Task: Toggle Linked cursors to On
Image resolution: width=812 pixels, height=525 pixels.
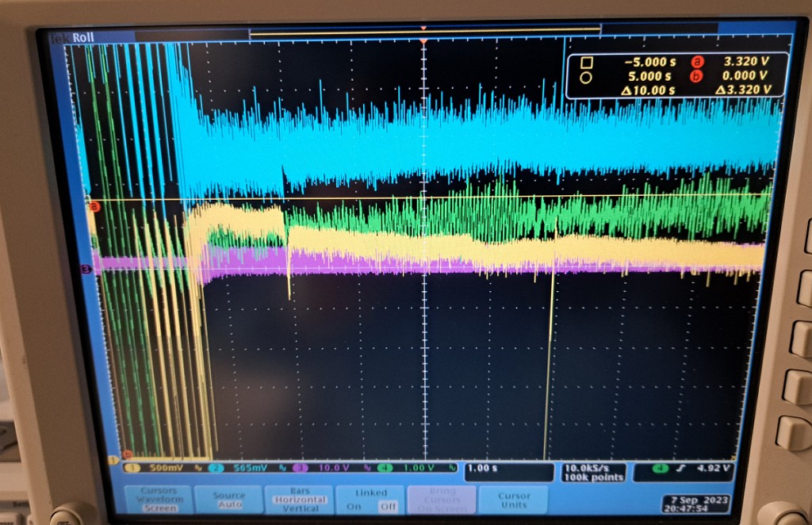Action: 354,506
